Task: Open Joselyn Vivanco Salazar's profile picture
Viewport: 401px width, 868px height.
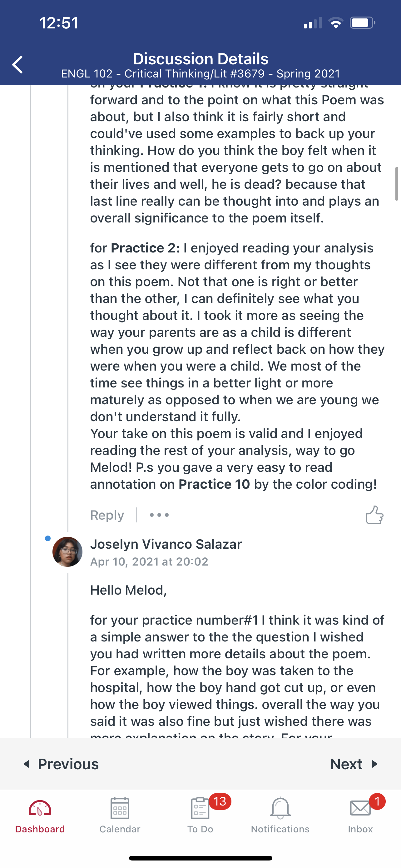Action: (67, 551)
